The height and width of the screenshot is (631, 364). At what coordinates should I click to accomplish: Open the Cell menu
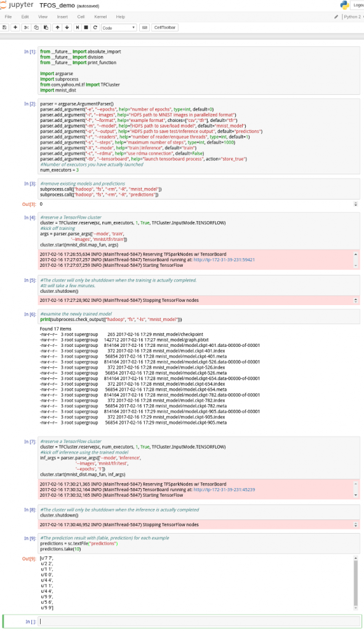click(x=81, y=17)
